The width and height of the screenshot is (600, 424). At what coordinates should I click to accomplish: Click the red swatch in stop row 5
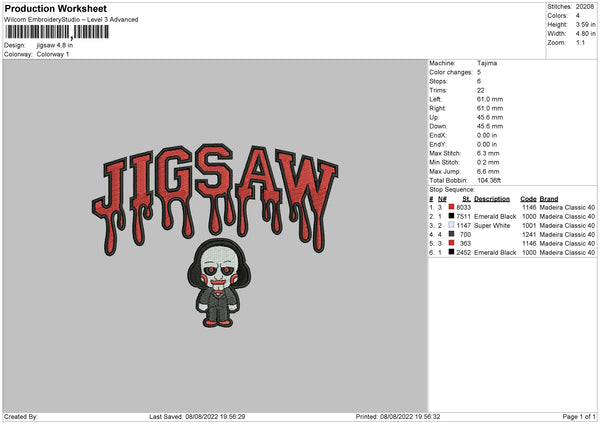tap(451, 243)
